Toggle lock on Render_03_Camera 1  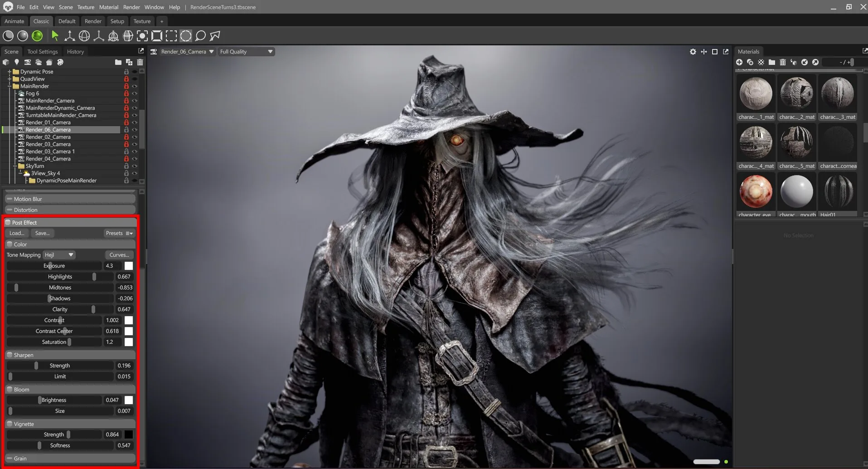126,151
